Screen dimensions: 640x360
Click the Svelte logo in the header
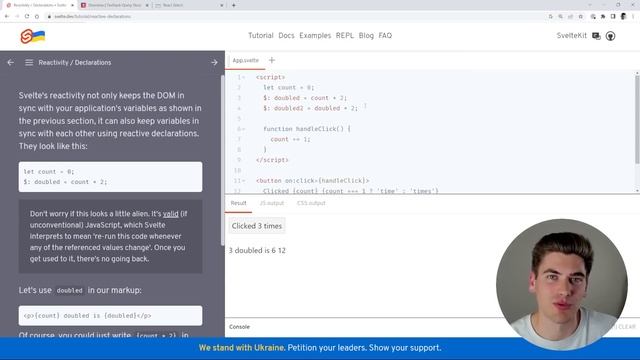point(33,36)
